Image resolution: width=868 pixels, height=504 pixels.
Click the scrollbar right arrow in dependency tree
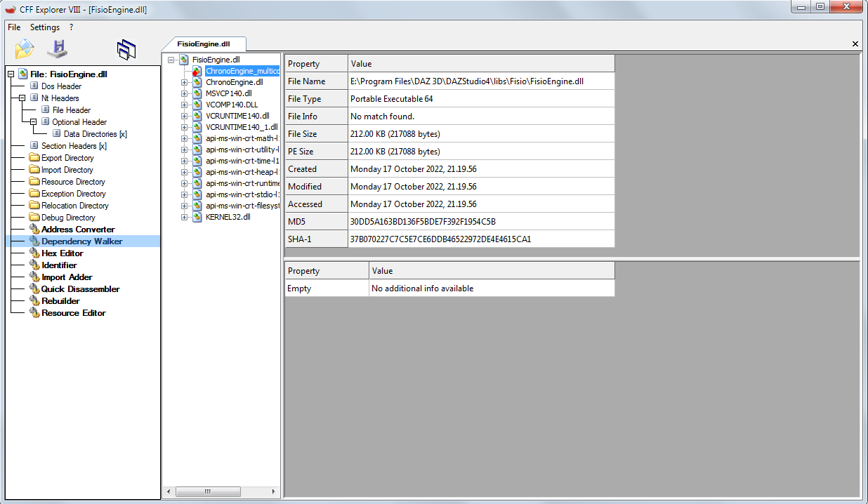click(x=275, y=492)
